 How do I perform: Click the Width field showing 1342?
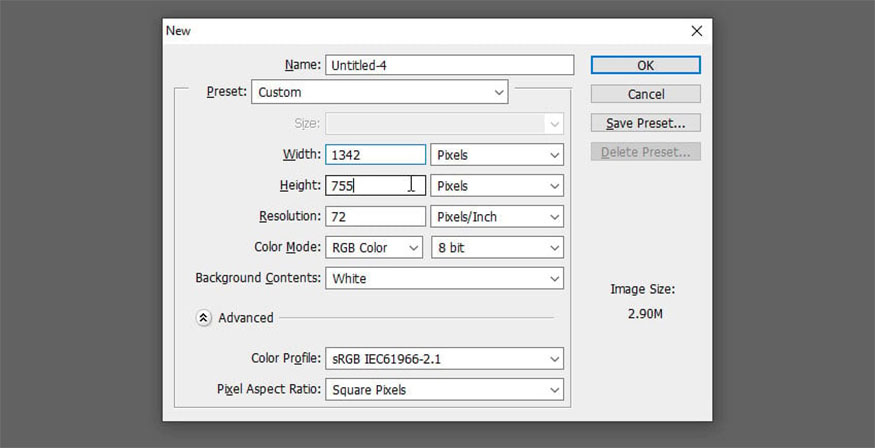375,155
